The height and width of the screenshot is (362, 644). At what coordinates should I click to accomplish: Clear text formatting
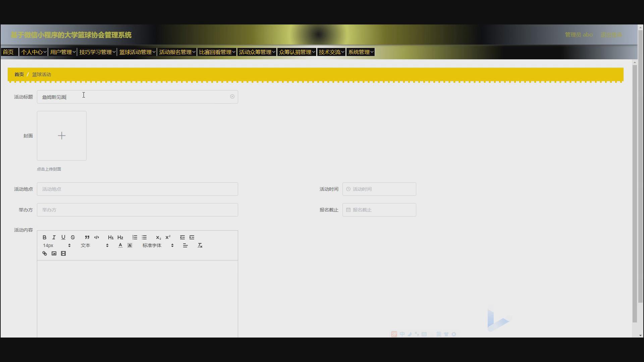pyautogui.click(x=200, y=246)
